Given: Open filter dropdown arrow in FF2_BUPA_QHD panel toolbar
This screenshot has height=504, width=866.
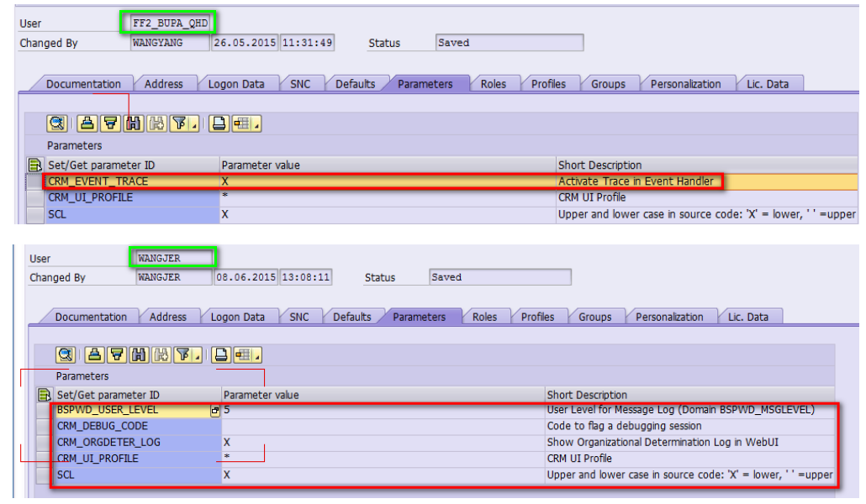Looking at the screenshot, I should 194,123.
